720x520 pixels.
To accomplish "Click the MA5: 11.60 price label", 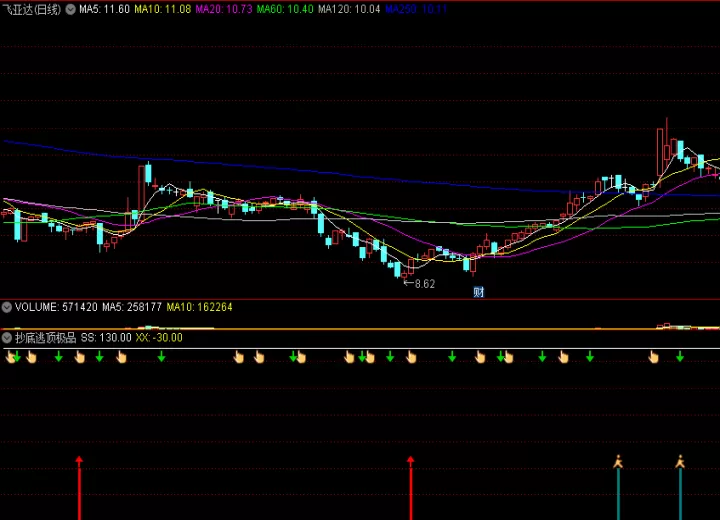I will coord(104,9).
